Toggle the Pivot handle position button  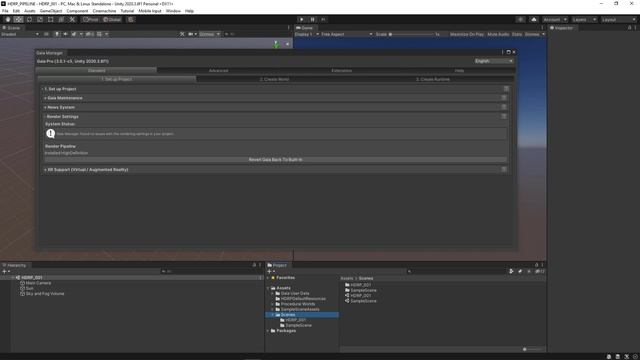[x=91, y=20]
